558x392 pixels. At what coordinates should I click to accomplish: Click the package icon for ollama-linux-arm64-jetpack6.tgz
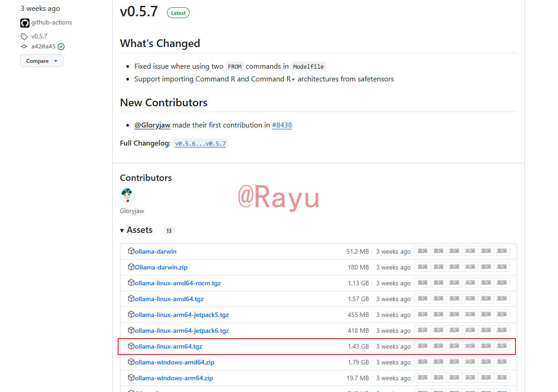pos(131,330)
